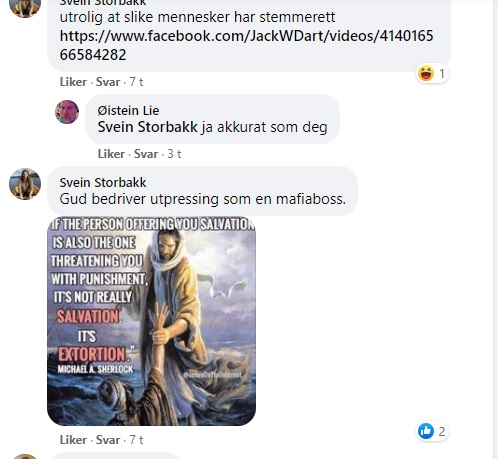
Task: Click the 7 t timestamp under video link comment
Action: coord(136,82)
